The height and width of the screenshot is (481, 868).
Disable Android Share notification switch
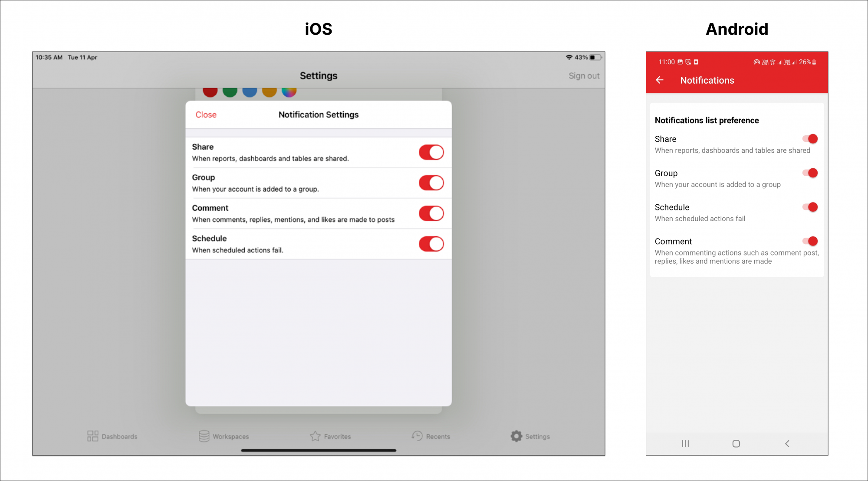click(x=810, y=139)
